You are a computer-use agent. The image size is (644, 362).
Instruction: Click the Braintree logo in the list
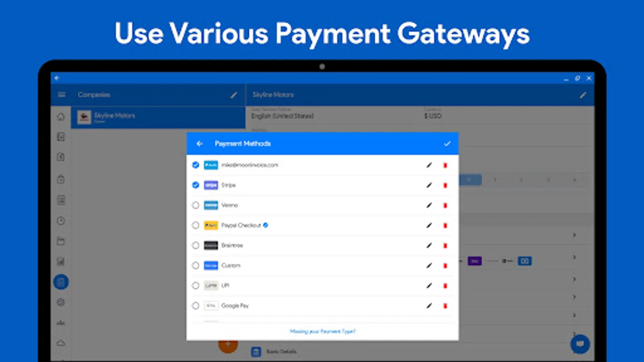211,245
